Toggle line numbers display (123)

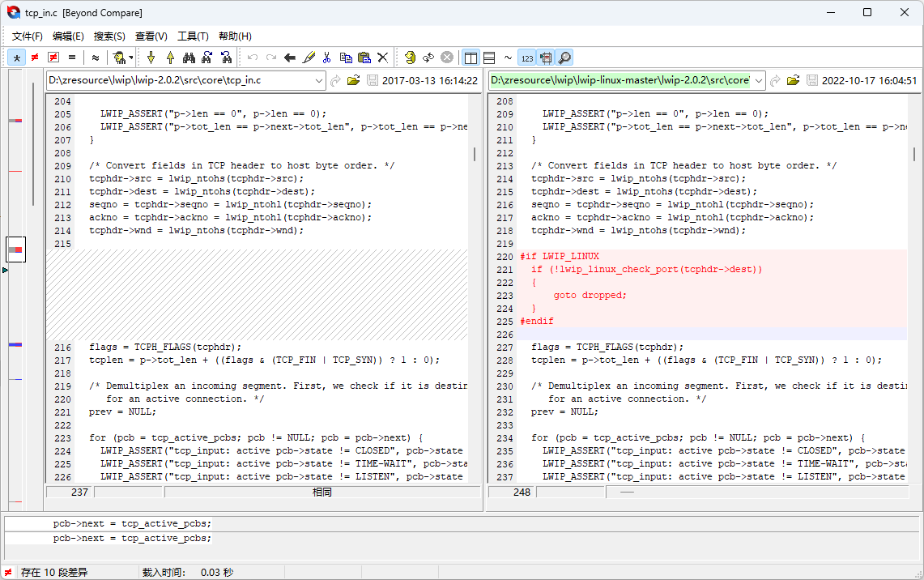[526, 58]
